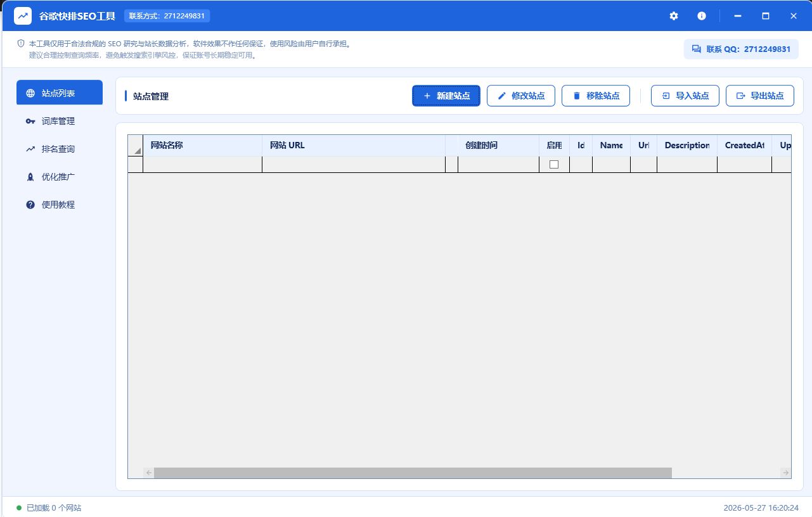Click the 已加载 0 个网站 status text
The image size is (812, 517).
tap(54, 508)
